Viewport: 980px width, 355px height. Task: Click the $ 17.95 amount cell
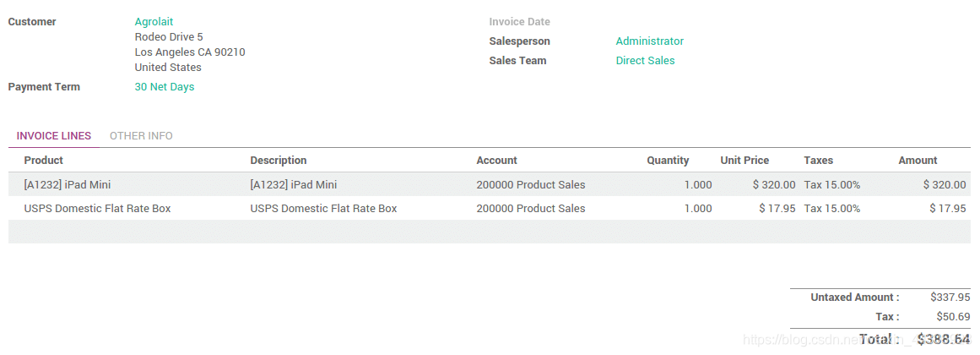click(947, 209)
